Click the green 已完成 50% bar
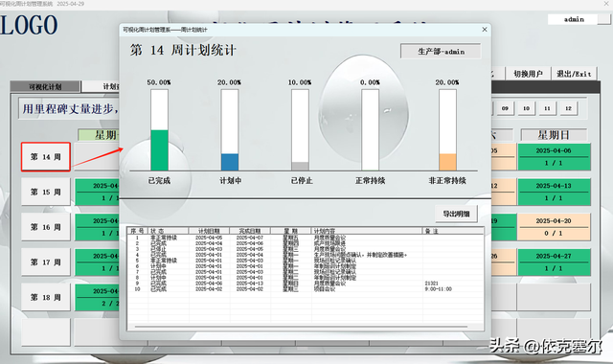The image size is (613, 364). tap(159, 150)
